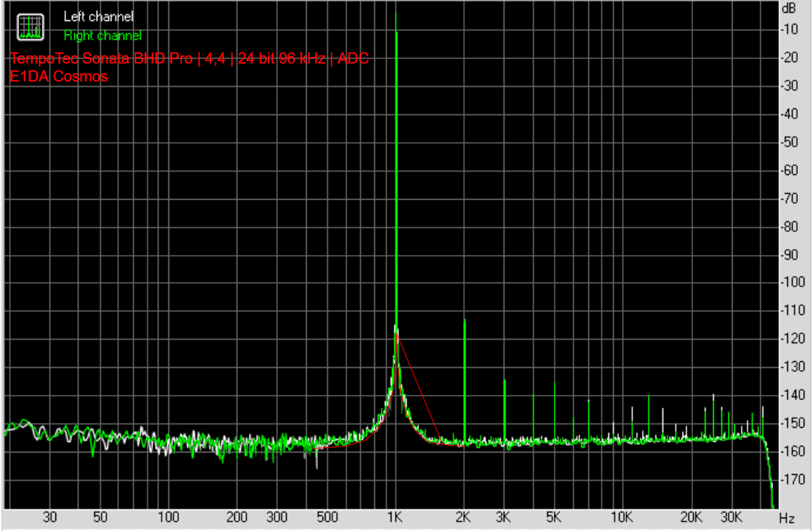Image resolution: width=812 pixels, height=531 pixels.
Task: Click the '-150' dB axis label
Action: (x=793, y=423)
